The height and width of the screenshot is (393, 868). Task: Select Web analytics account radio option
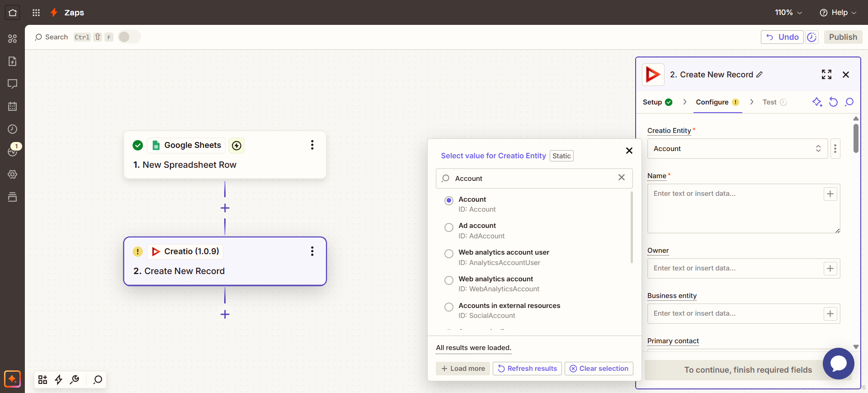[449, 280]
